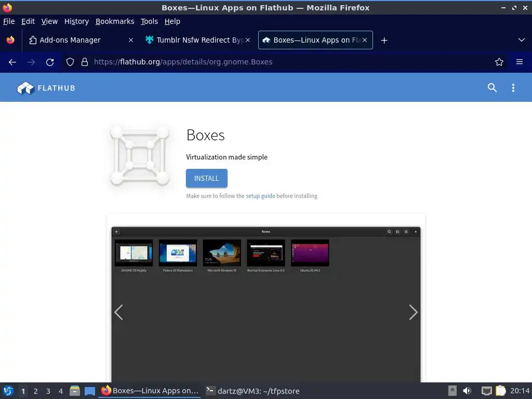Open the Help menu

[172, 21]
